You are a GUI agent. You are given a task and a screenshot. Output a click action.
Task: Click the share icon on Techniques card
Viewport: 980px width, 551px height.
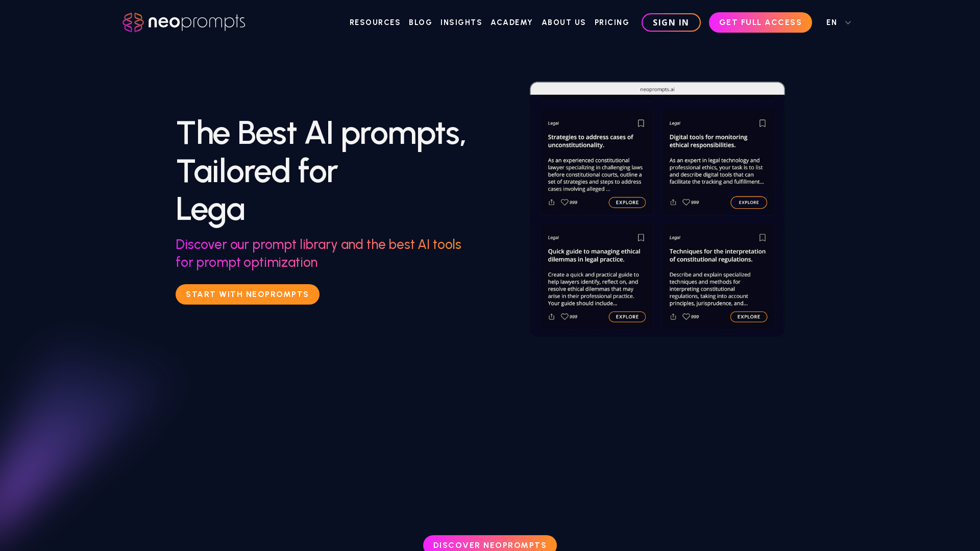(672, 316)
